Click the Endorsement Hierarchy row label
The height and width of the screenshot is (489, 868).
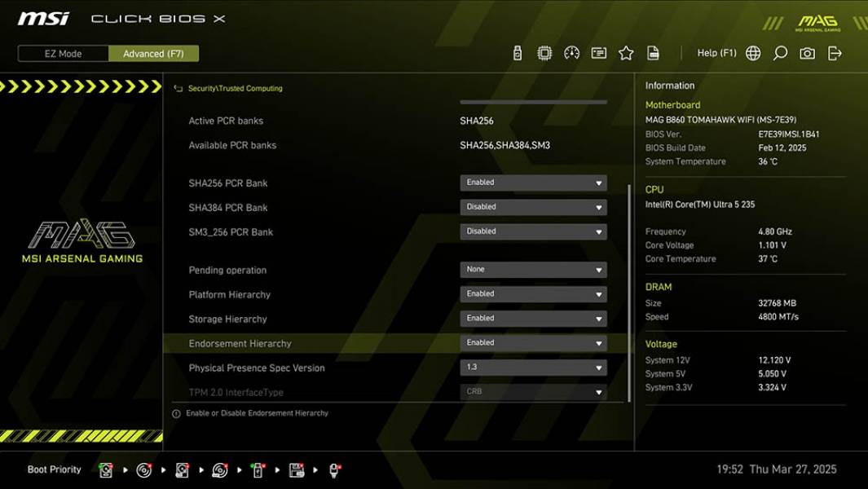pyautogui.click(x=240, y=343)
